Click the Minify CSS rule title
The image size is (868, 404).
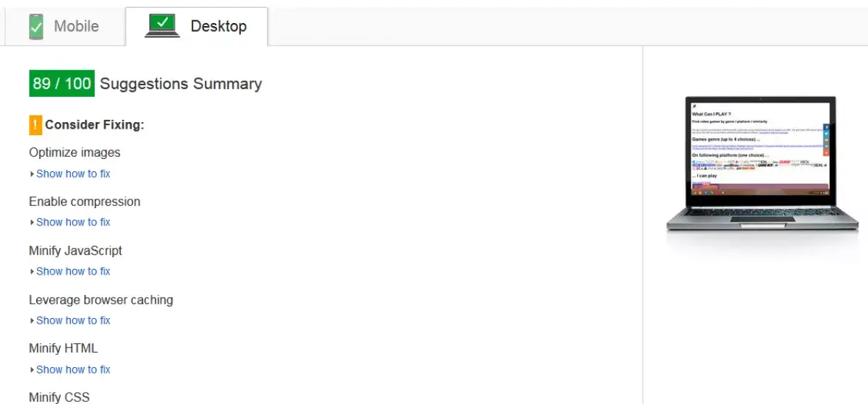coord(59,397)
